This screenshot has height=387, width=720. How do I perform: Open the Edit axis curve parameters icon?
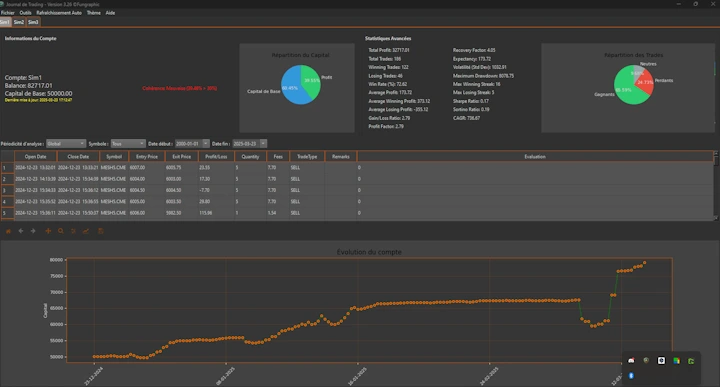pos(86,231)
